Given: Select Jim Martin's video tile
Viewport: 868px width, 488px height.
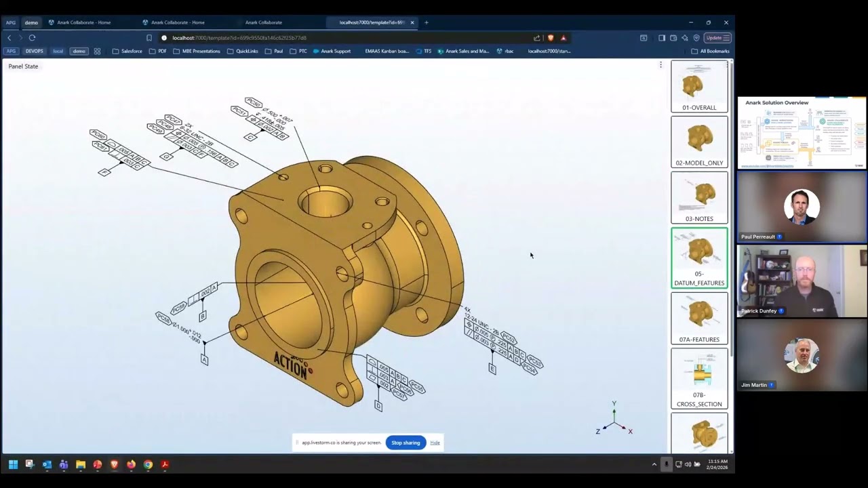Looking at the screenshot, I should coord(802,356).
